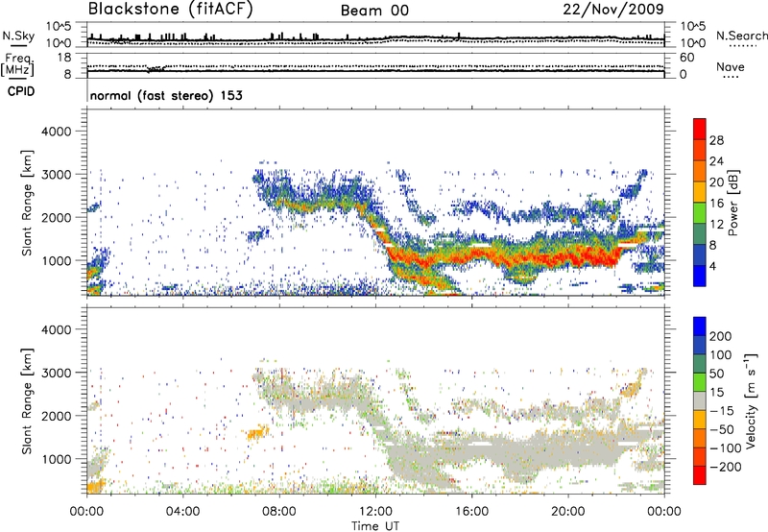Image resolution: width=768 pixels, height=532 pixels.
Task: Click the '18' frequency axis tick
Action: tap(64, 58)
